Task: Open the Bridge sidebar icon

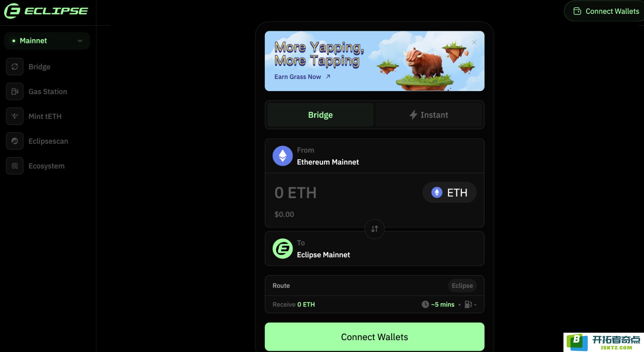Action: 14,67
